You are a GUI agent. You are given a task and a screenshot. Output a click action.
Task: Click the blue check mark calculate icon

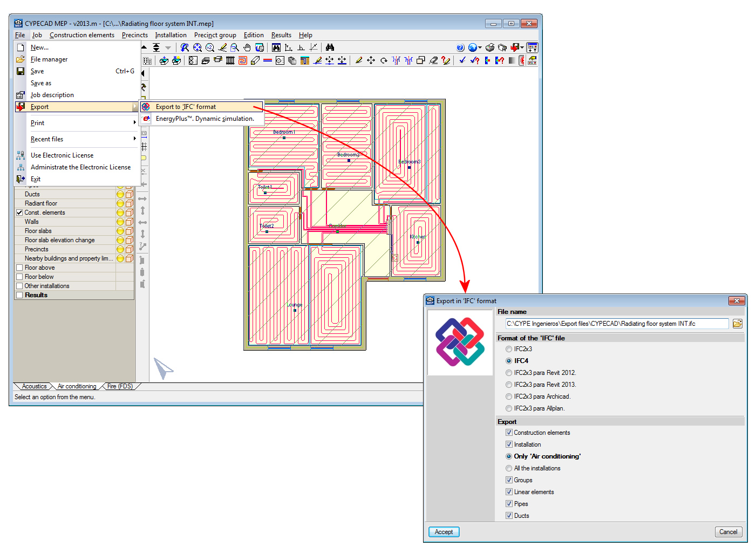click(x=462, y=60)
